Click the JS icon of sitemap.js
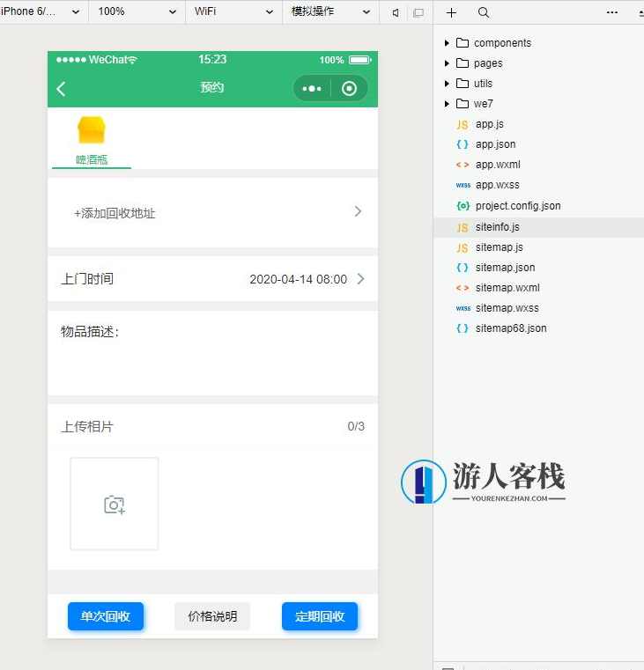 pyautogui.click(x=463, y=247)
